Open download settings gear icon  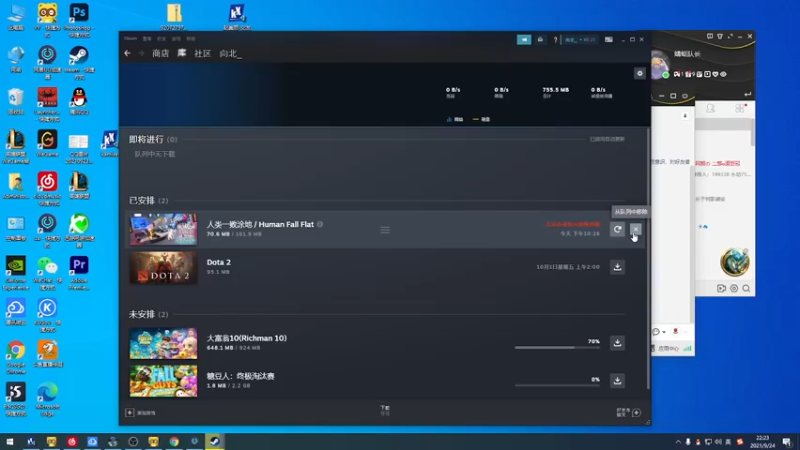(x=640, y=73)
